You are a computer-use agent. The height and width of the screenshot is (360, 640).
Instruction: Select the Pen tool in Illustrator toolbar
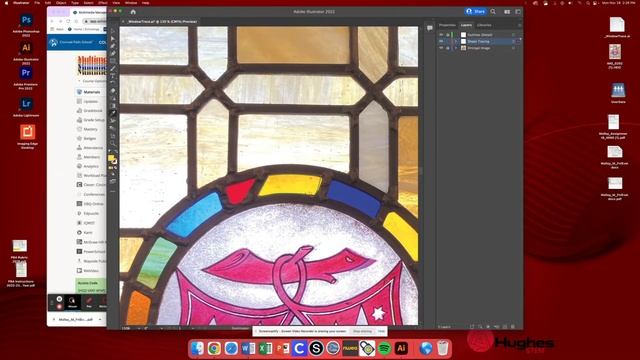click(x=113, y=46)
